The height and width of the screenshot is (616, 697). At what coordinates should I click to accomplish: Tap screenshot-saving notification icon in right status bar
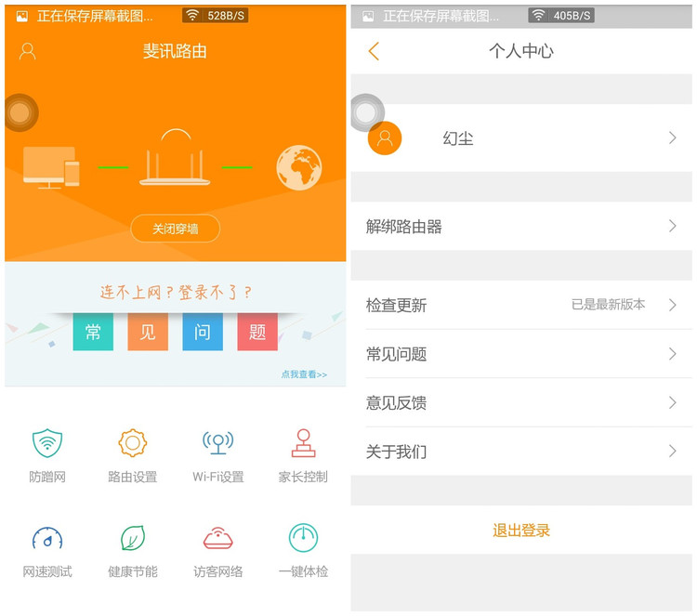point(368,17)
